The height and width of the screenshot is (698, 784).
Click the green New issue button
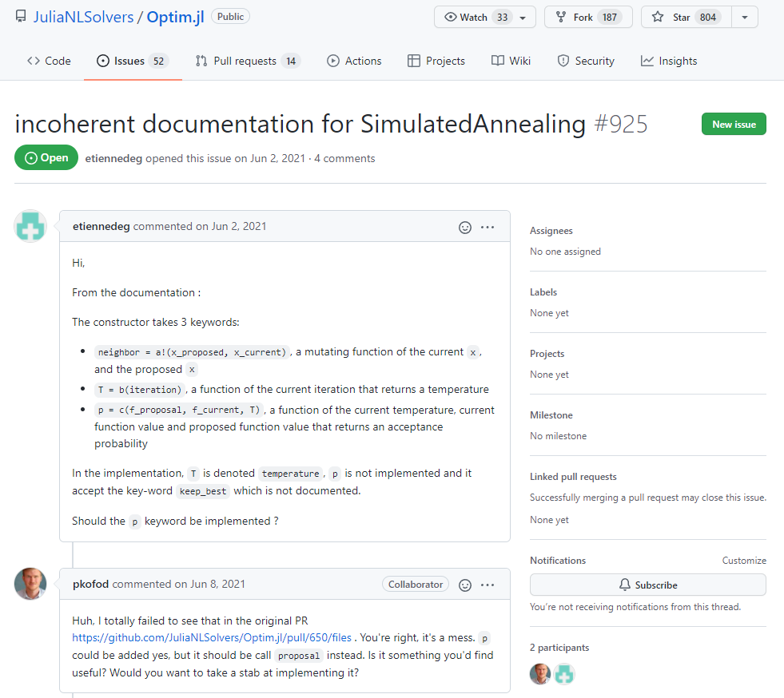point(733,124)
